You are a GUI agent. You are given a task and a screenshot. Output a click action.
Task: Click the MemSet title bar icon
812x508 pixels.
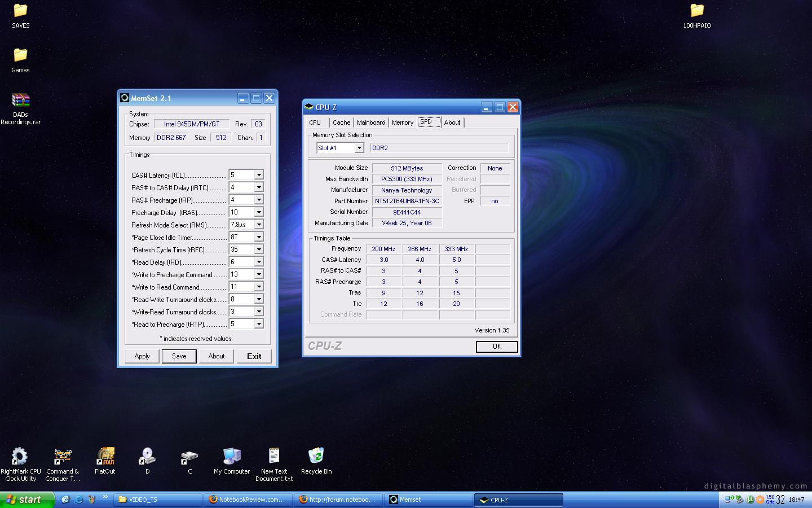(125, 98)
